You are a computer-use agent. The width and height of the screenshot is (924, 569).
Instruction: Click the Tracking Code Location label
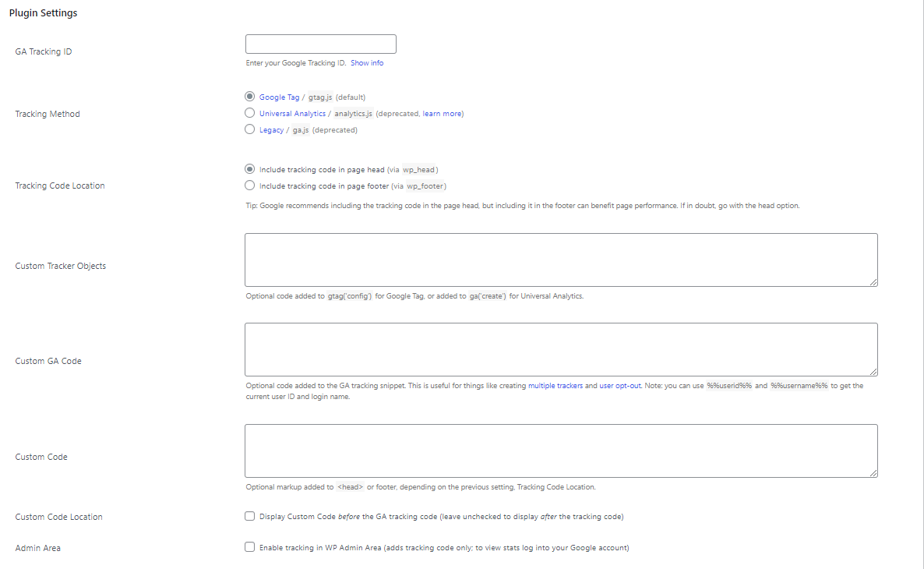point(59,186)
